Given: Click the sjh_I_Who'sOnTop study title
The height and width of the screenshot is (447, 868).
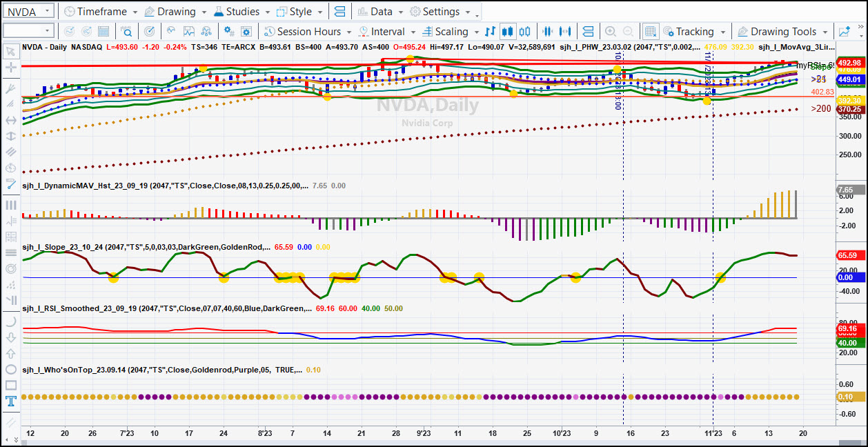Looking at the screenshot, I should click(161, 370).
